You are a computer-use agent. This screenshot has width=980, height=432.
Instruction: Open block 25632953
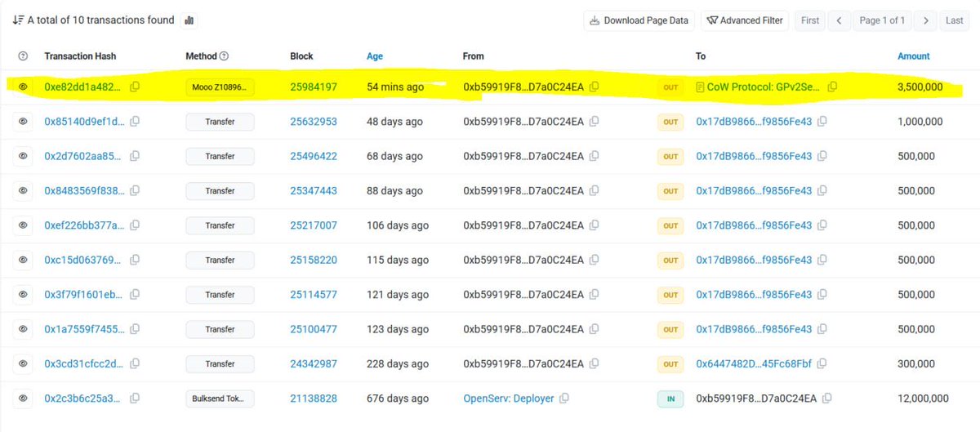[x=314, y=122]
